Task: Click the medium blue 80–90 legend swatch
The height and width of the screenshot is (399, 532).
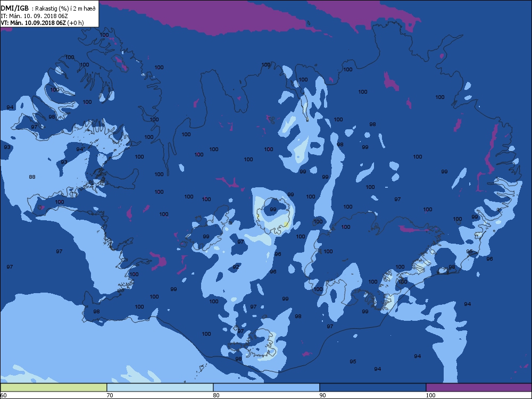Action: tap(267, 387)
